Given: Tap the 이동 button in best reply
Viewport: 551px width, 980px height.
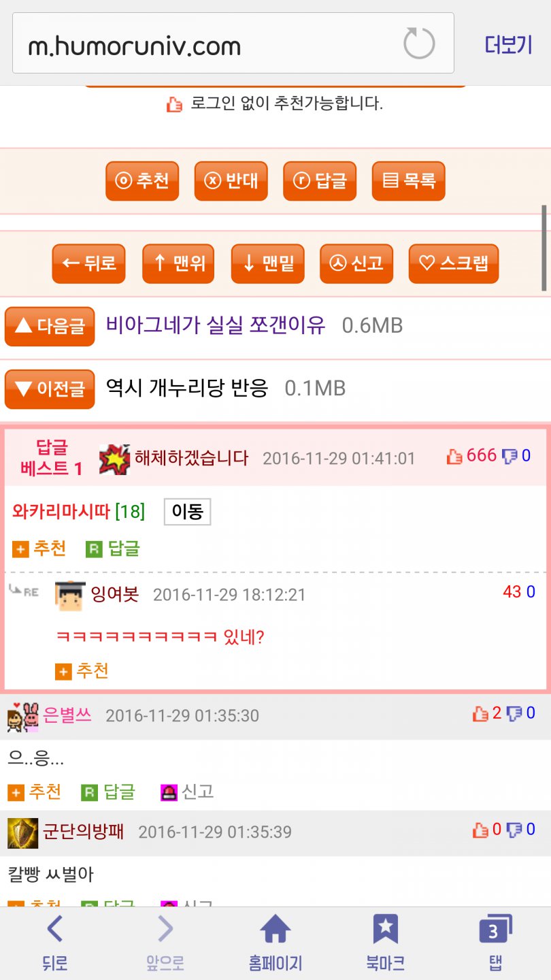Looking at the screenshot, I should [188, 512].
